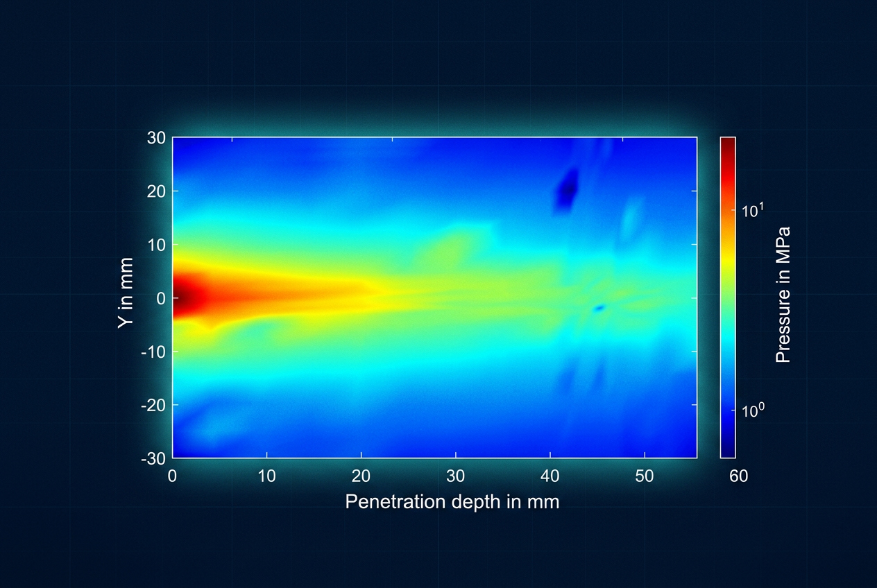877x588 pixels.
Task: Select the 'Y in mm' axis label
Action: (126, 297)
